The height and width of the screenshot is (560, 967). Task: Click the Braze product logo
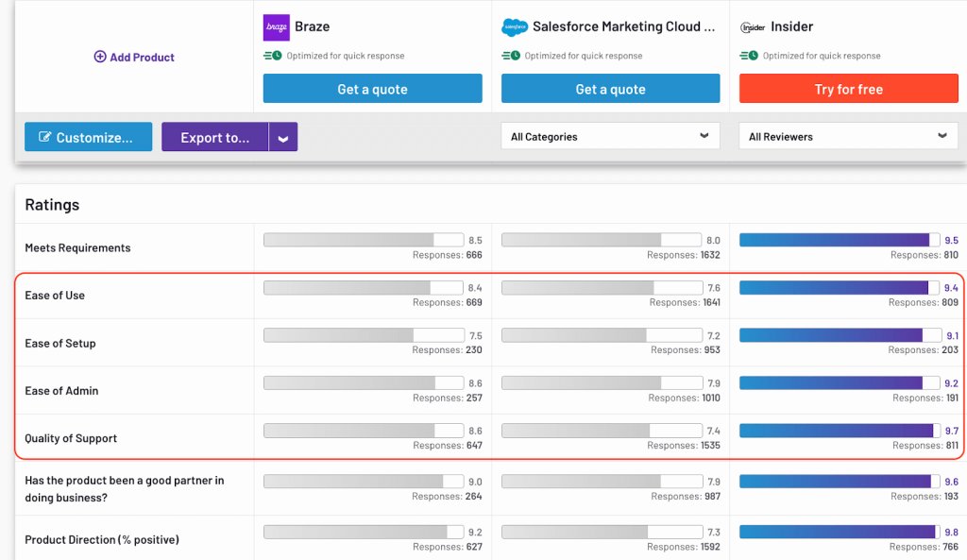[x=275, y=26]
